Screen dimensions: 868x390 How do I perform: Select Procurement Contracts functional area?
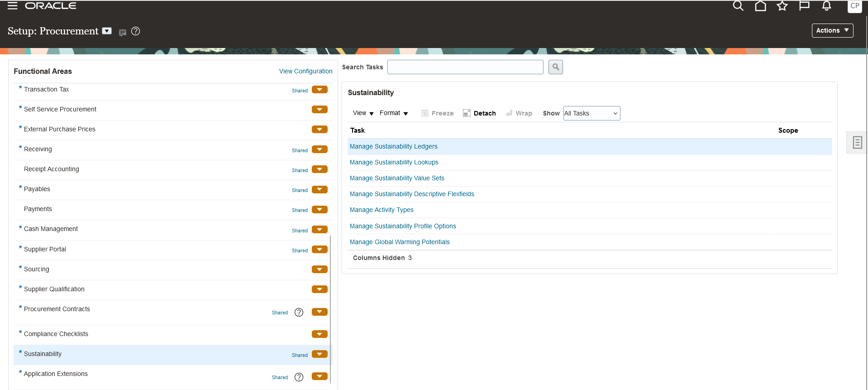coord(57,309)
